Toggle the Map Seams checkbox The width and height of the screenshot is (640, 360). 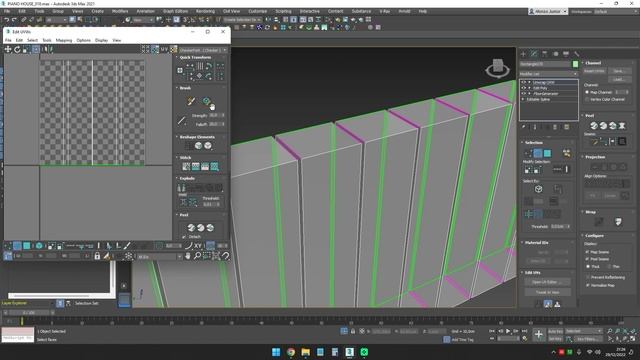pyautogui.click(x=587, y=252)
